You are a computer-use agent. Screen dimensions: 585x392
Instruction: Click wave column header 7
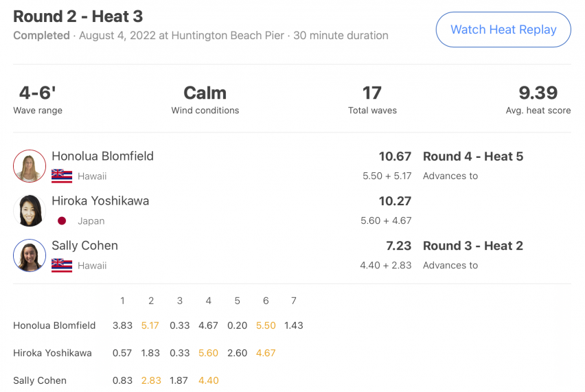tap(294, 301)
